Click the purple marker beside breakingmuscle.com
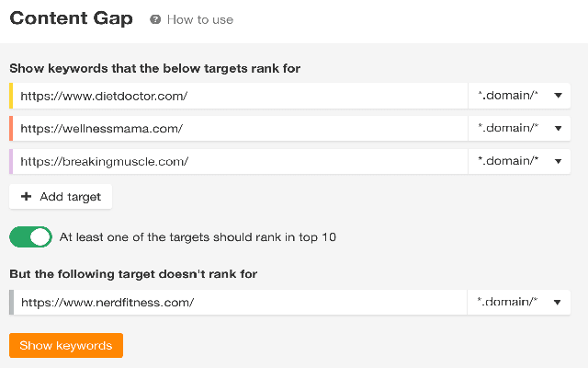This screenshot has height=368, width=588. (x=11, y=161)
